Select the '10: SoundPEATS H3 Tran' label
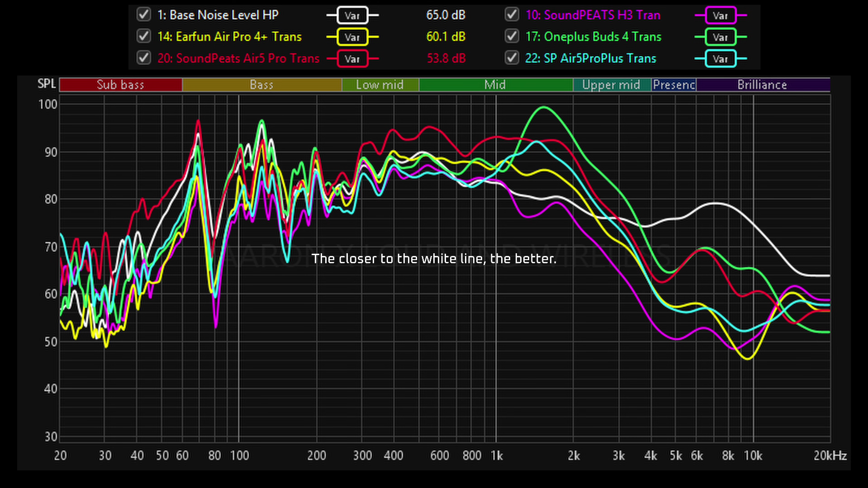 coord(593,15)
